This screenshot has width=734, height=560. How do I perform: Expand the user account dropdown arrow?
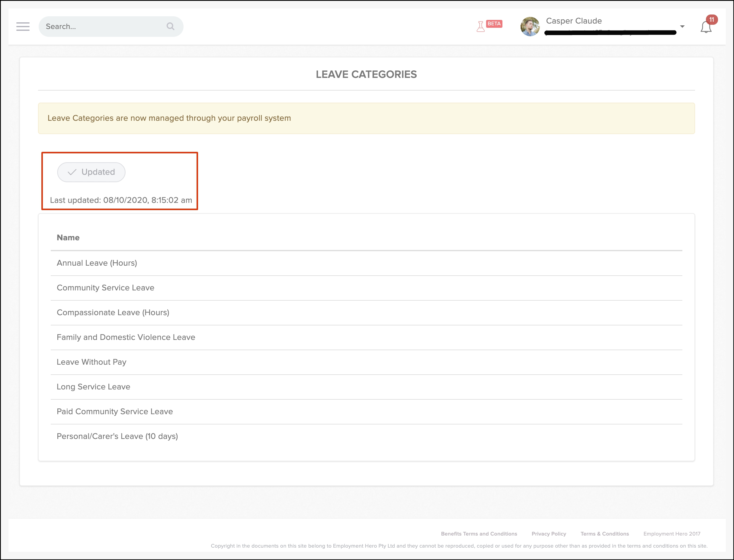(682, 26)
